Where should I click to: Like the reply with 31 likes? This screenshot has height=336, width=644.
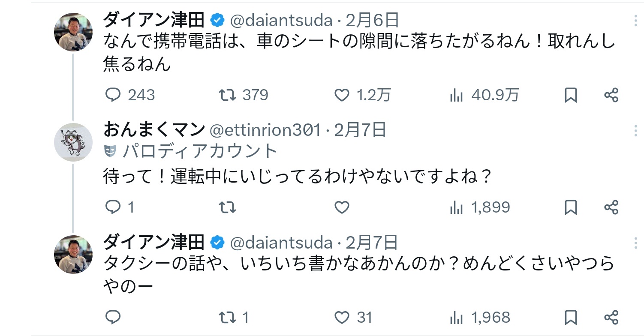point(342,317)
